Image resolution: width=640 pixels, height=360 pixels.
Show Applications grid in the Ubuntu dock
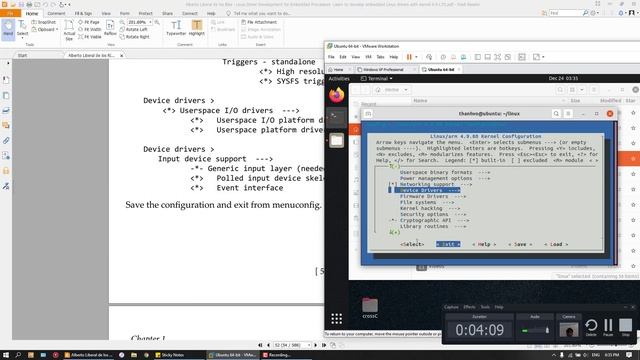(337, 319)
